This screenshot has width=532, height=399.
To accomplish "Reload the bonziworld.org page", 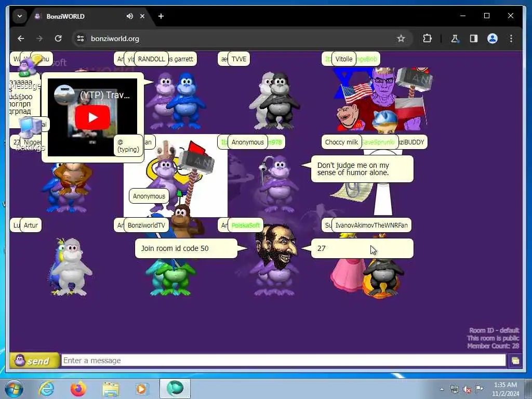I will click(58, 38).
